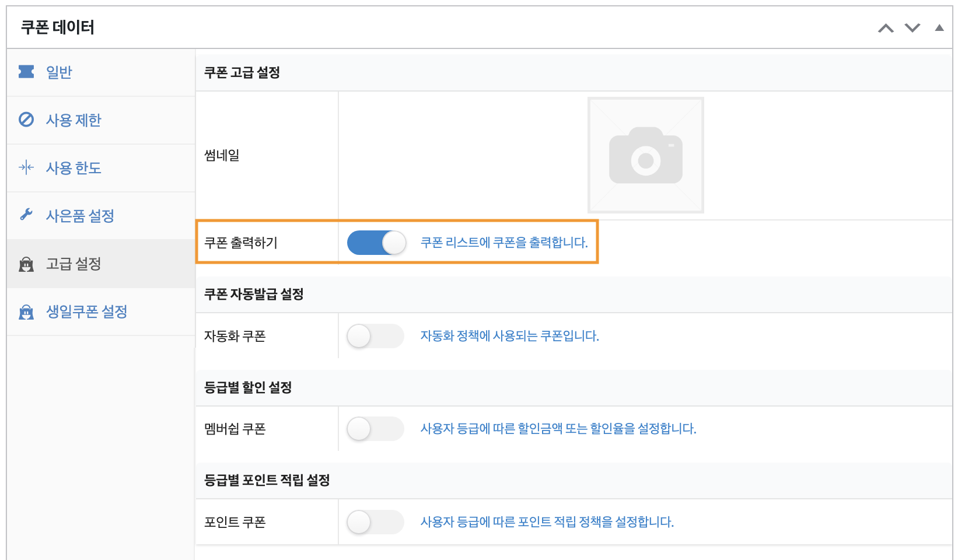Viewport: 958px width, 560px height.
Task: Go to the 생일쿠폰 설정 tab
Action: [86, 311]
